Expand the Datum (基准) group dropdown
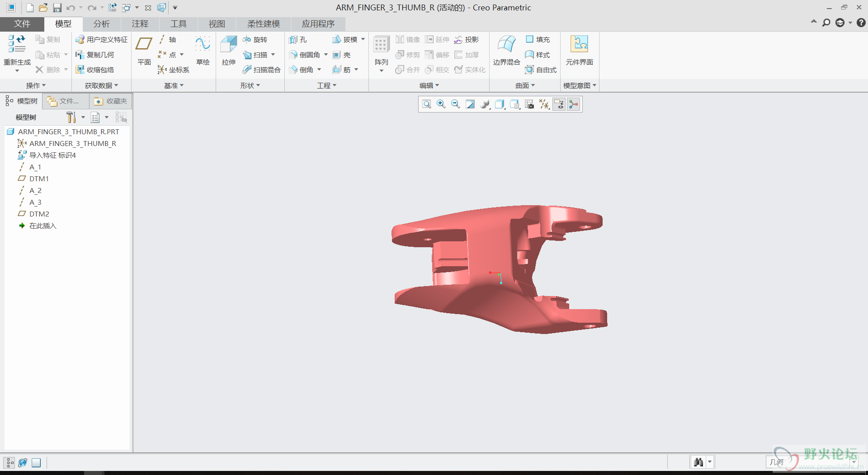This screenshot has width=868, height=475. pyautogui.click(x=174, y=85)
